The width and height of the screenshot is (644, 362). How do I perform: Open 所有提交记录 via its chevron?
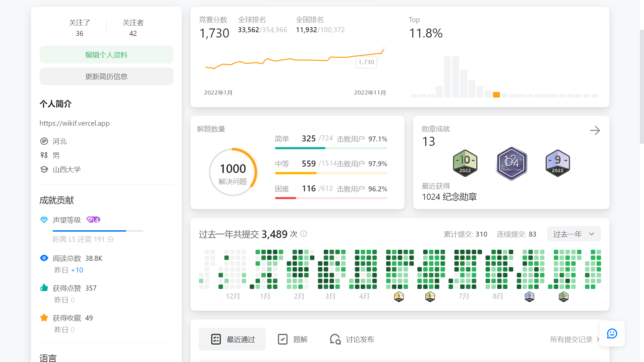(x=598, y=340)
